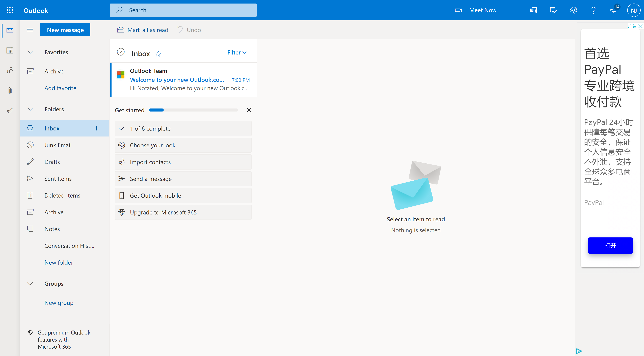This screenshot has width=644, height=356.
Task: Toggle the select-all circle beside Inbox
Action: point(121,52)
